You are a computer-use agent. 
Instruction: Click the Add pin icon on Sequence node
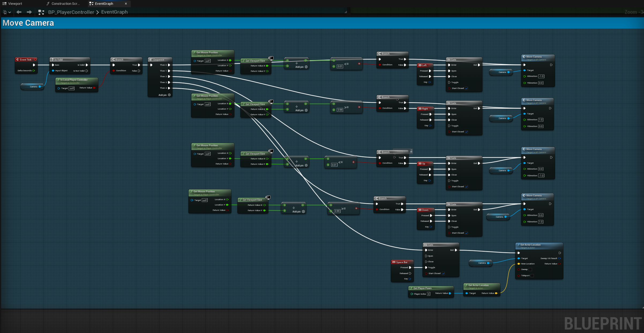pyautogui.click(x=169, y=95)
